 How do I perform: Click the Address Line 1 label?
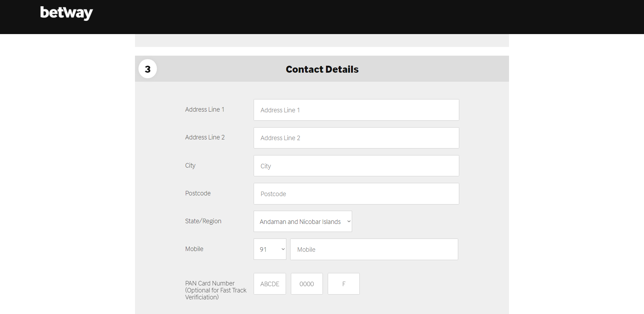click(205, 109)
